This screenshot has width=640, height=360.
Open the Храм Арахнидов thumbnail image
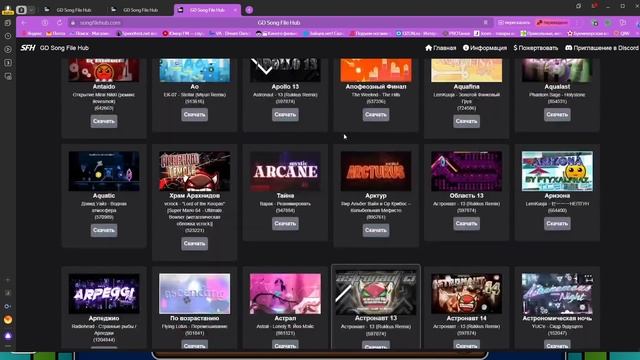click(x=194, y=171)
